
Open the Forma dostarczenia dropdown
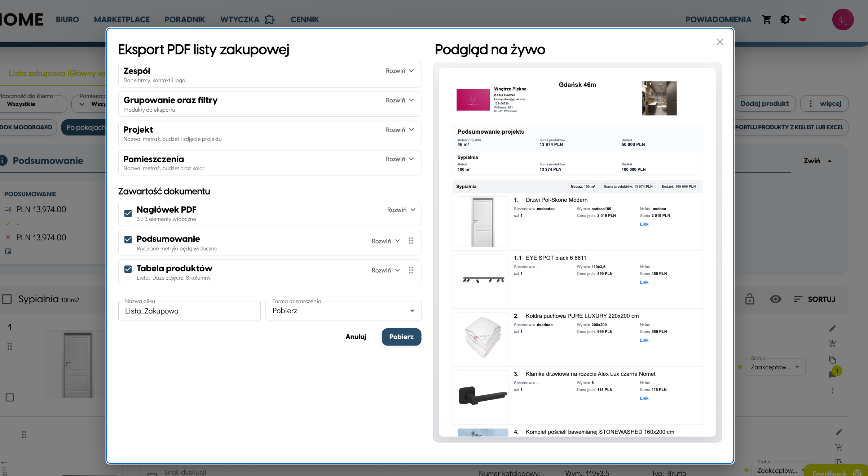(x=343, y=311)
